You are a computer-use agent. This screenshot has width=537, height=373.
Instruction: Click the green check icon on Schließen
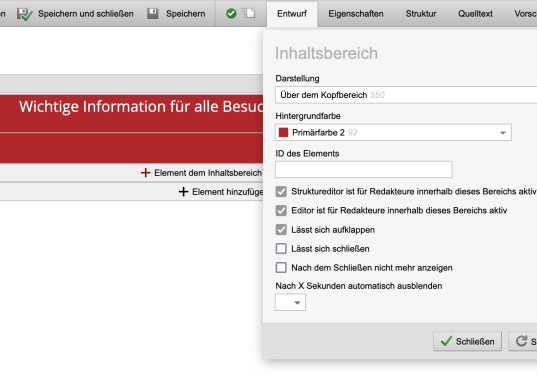[x=446, y=341]
